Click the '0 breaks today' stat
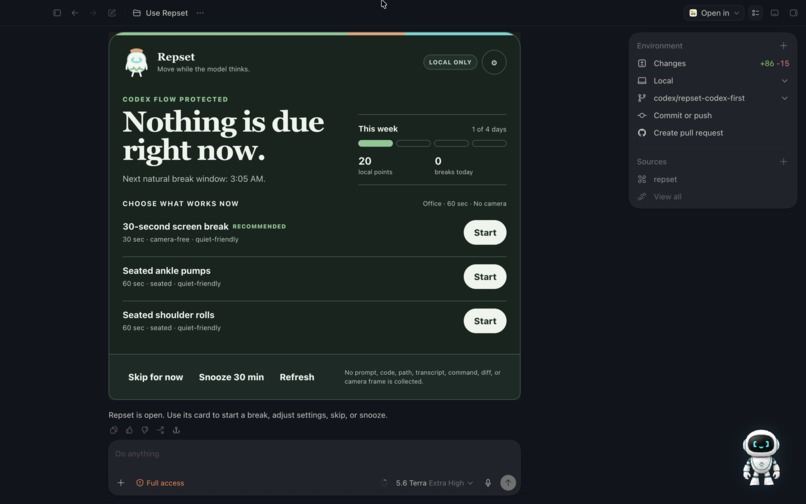 453,166
